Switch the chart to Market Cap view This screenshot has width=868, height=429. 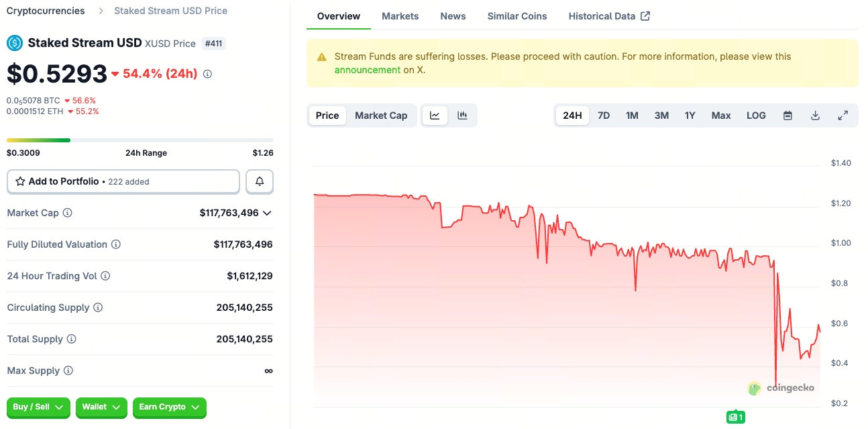381,115
